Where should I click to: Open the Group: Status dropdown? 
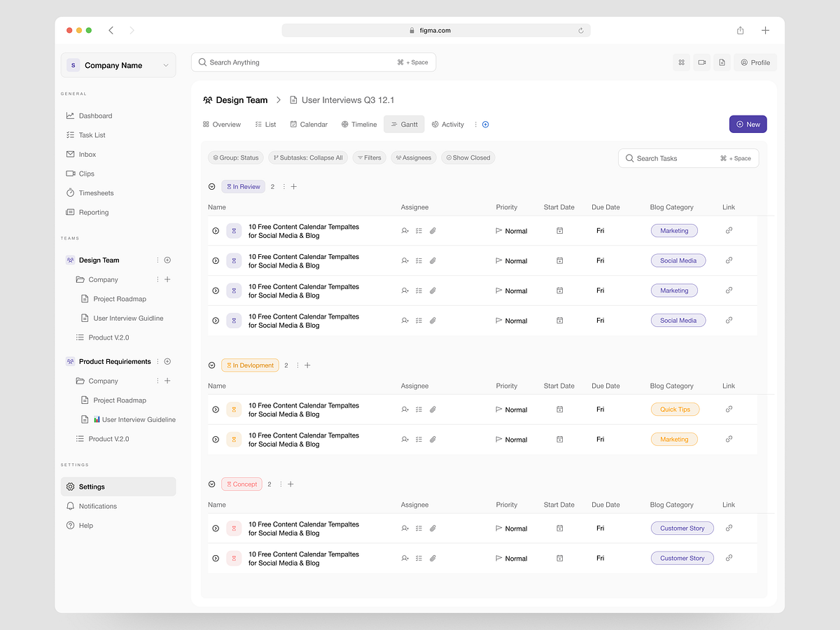235,157
